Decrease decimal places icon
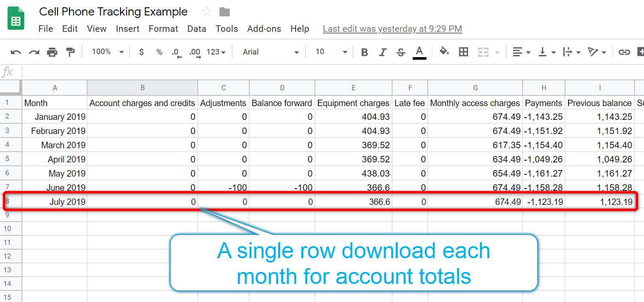Screen dimensions: 644x302 click(176, 52)
